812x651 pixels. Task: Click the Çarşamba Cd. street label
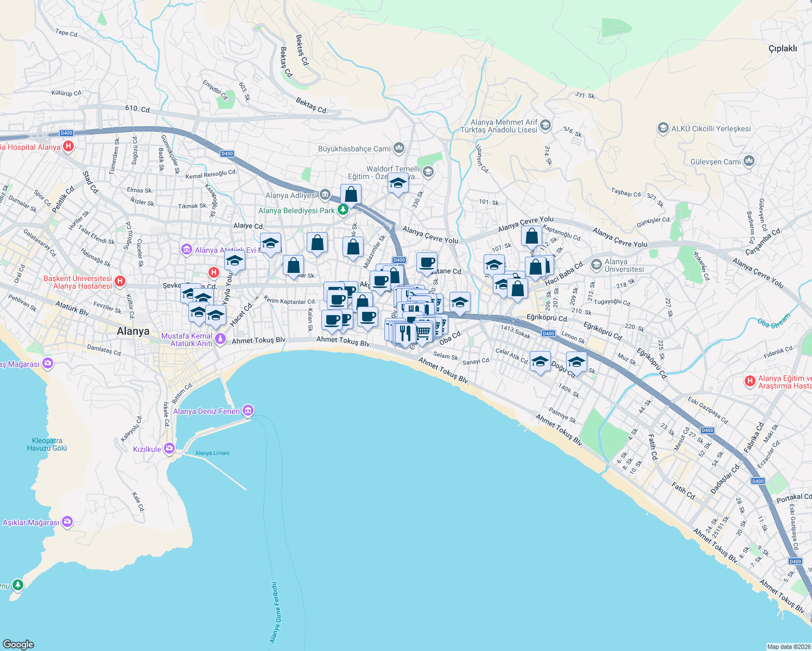pyautogui.click(x=763, y=241)
